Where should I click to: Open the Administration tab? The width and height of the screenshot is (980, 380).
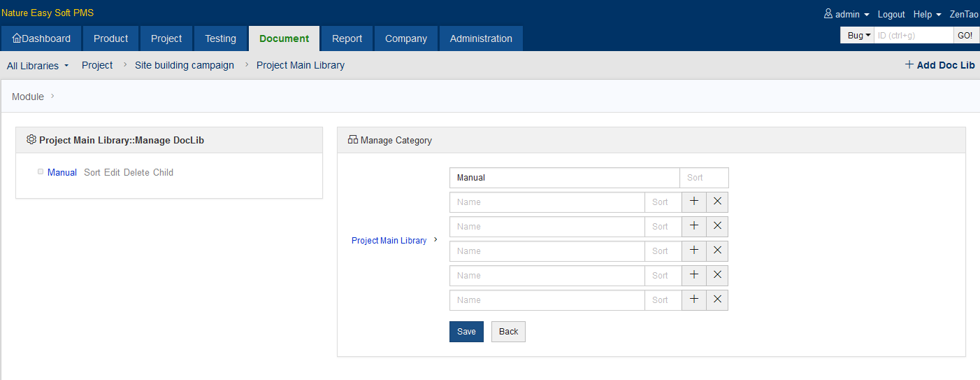pos(481,38)
